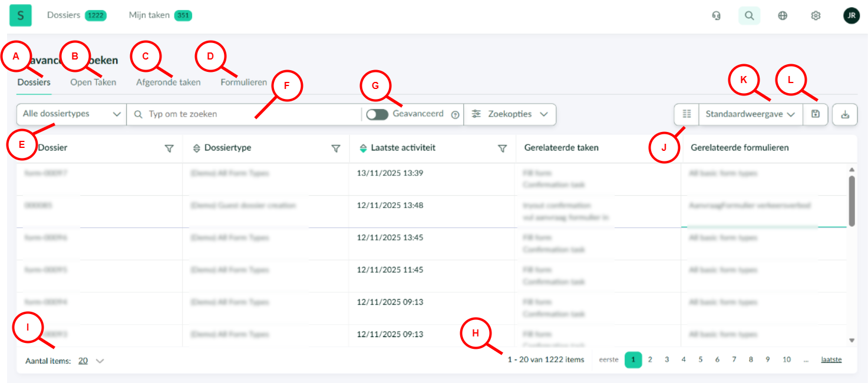Click filter icon in Dossiertype column
The height and width of the screenshot is (383, 868).
336,148
